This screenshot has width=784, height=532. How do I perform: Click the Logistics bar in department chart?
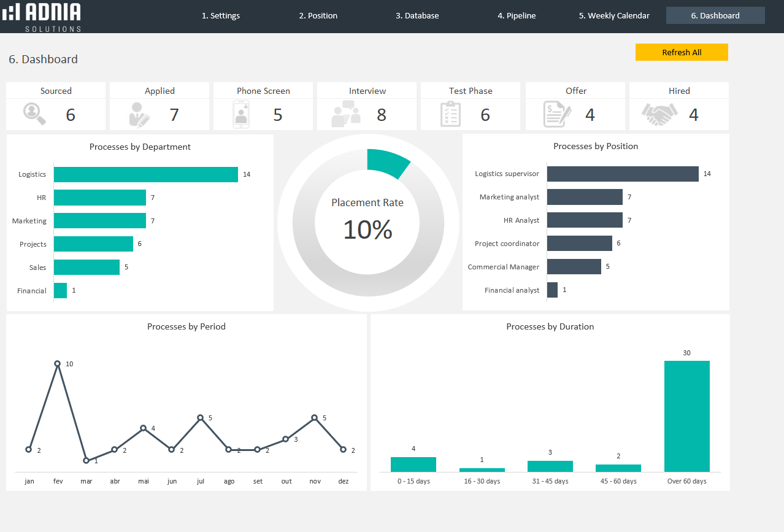(x=145, y=175)
